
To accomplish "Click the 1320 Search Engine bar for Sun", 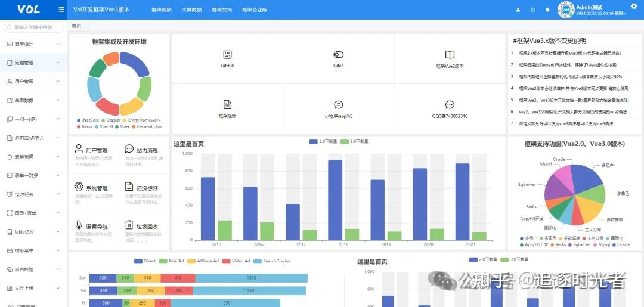I will pyautogui.click(x=252, y=278).
